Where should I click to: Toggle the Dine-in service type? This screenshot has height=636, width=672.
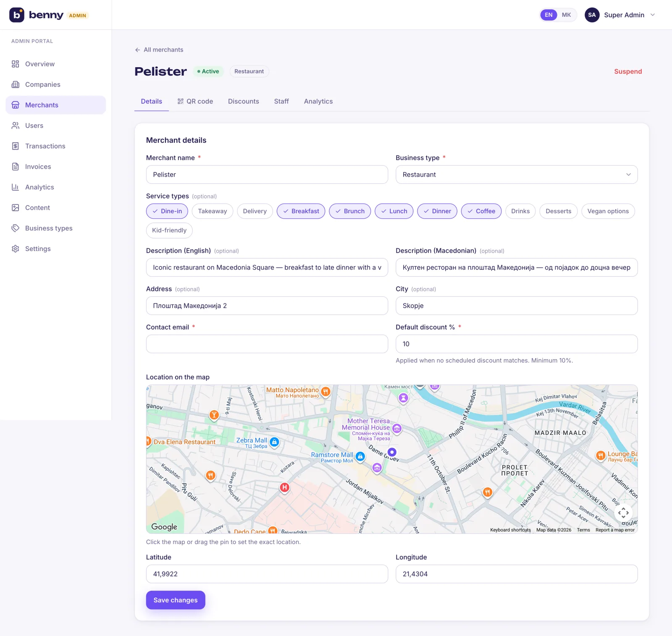167,211
